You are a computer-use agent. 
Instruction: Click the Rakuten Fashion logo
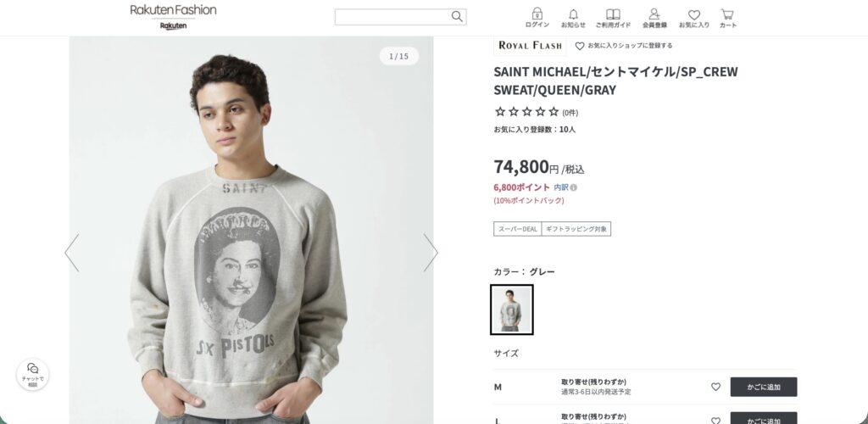pyautogui.click(x=173, y=11)
